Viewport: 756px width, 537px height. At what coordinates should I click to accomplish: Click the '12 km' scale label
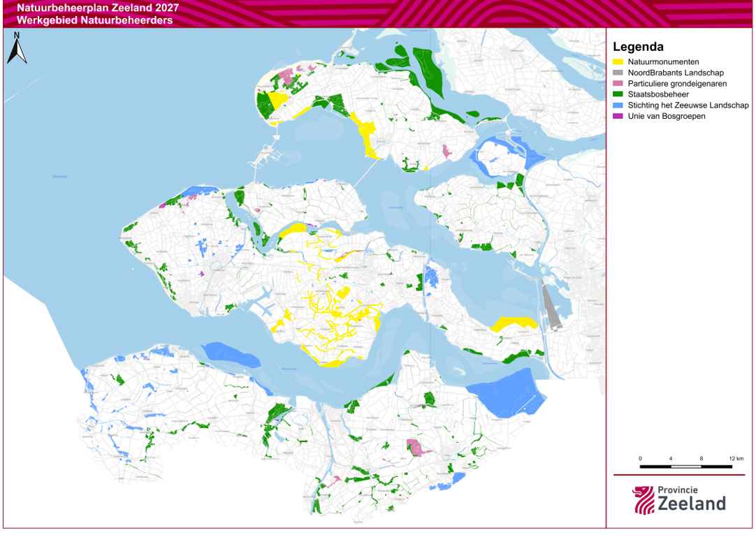pyautogui.click(x=736, y=458)
